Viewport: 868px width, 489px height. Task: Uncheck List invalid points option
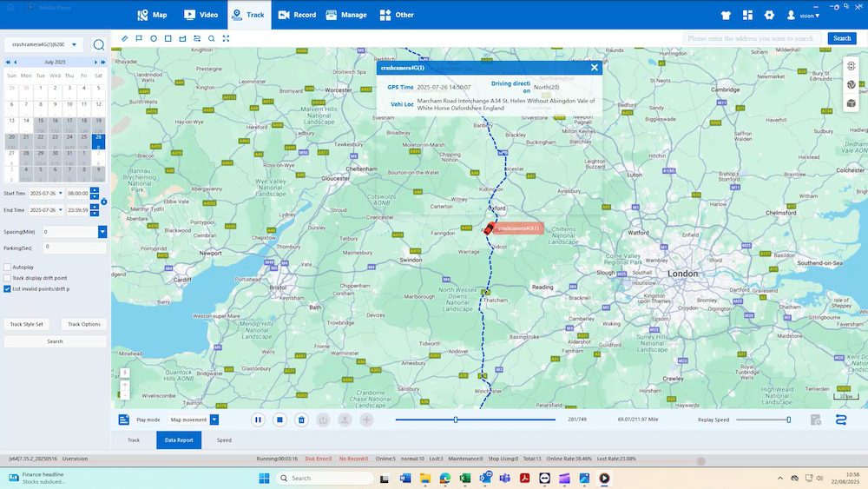pyautogui.click(x=7, y=289)
